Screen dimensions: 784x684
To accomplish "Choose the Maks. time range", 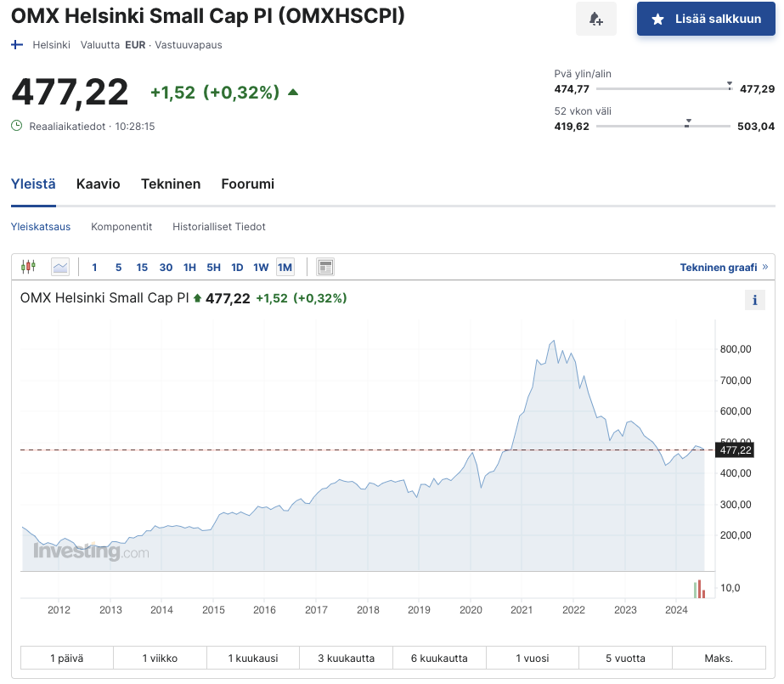I will click(718, 658).
